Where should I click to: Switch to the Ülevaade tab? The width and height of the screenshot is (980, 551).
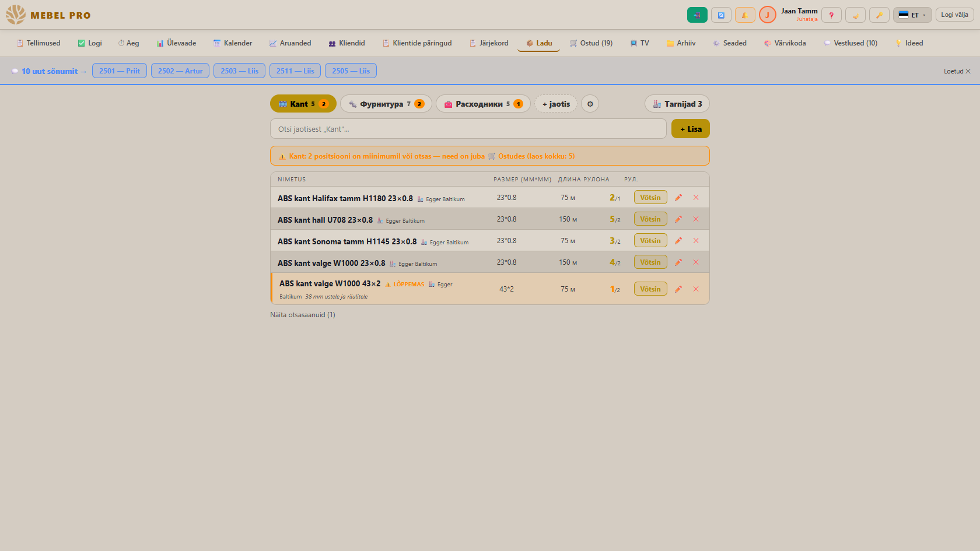click(176, 43)
